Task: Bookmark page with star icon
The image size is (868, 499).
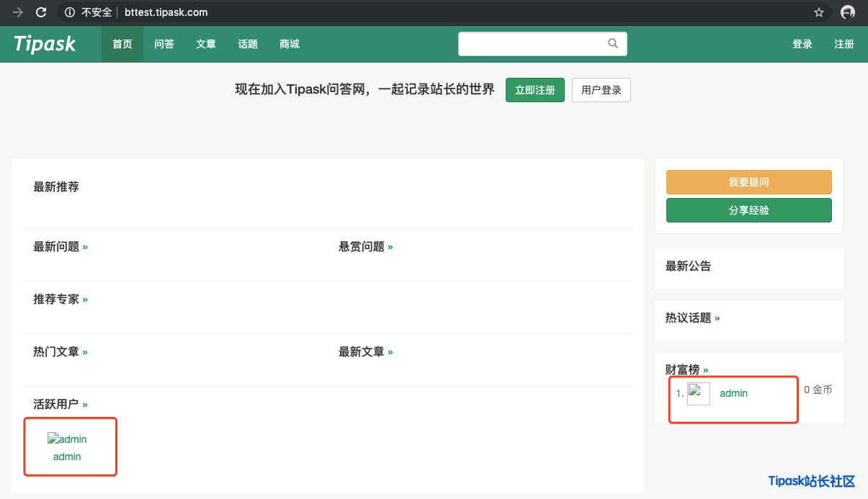Action: point(818,12)
